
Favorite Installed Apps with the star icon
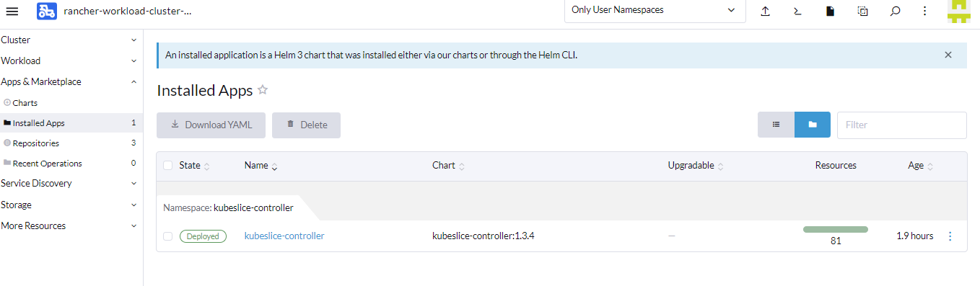point(263,90)
